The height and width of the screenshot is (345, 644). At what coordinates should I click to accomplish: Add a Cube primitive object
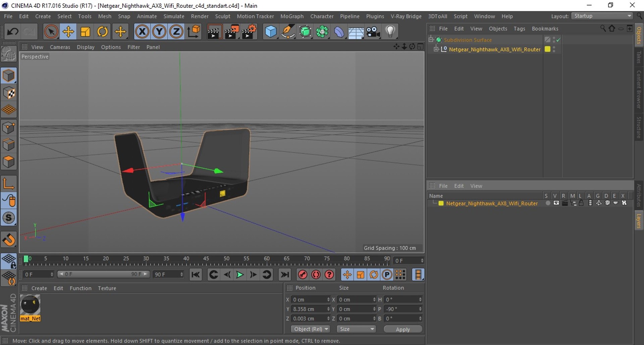point(271,32)
